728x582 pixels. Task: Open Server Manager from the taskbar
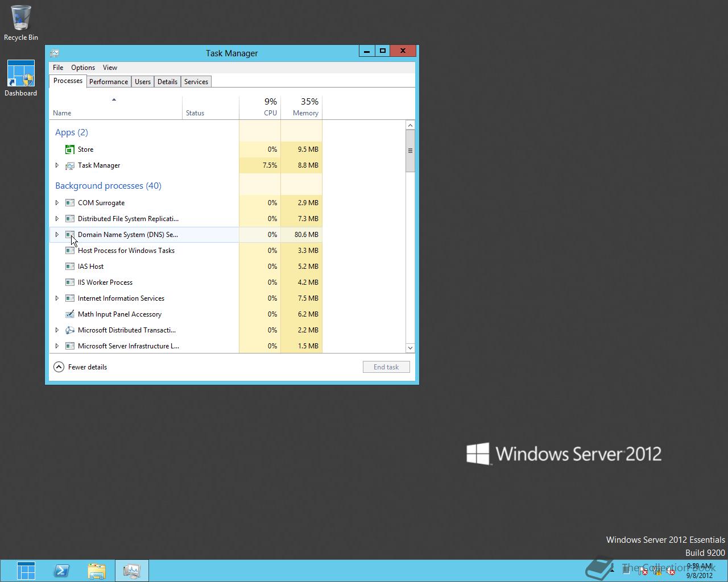(x=26, y=571)
